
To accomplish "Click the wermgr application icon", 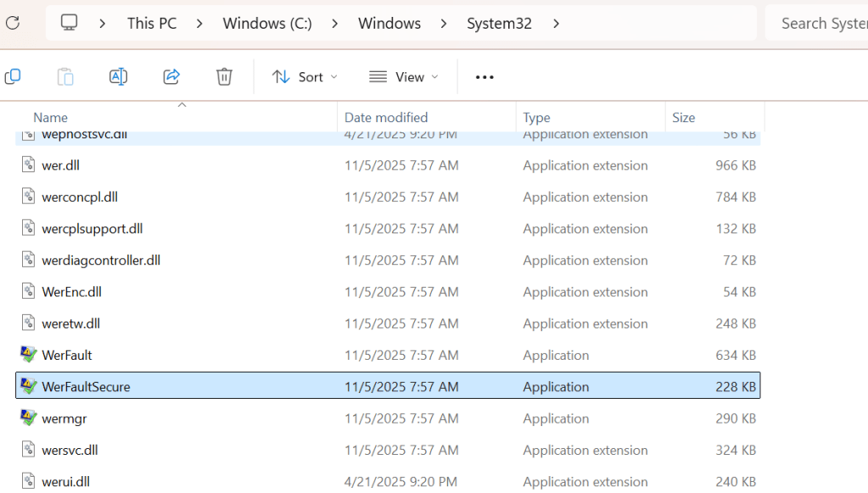I will (x=29, y=418).
